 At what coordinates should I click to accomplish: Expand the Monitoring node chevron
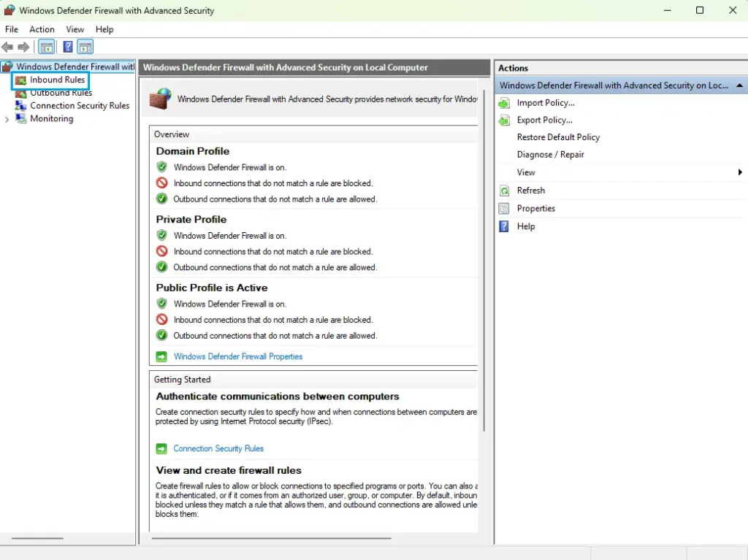coord(7,119)
